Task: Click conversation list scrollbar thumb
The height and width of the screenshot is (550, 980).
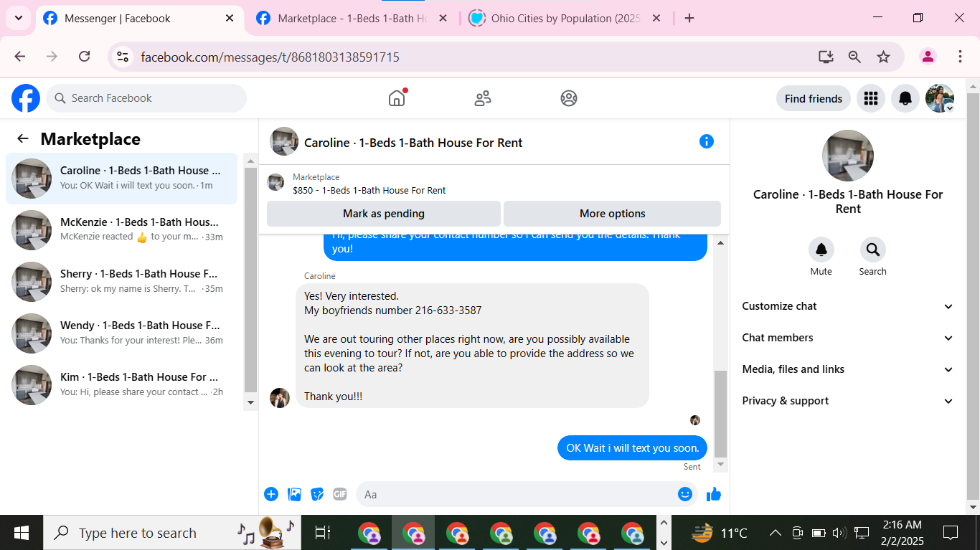Action: [x=250, y=280]
